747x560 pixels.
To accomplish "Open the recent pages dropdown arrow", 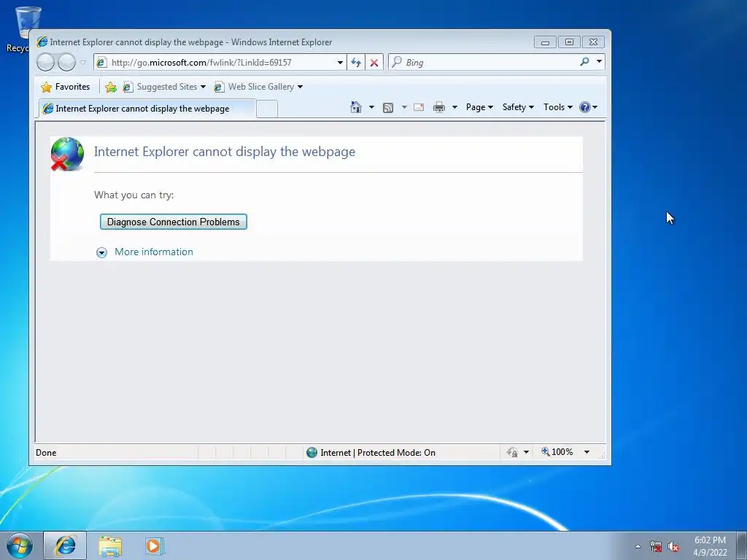I will point(83,63).
